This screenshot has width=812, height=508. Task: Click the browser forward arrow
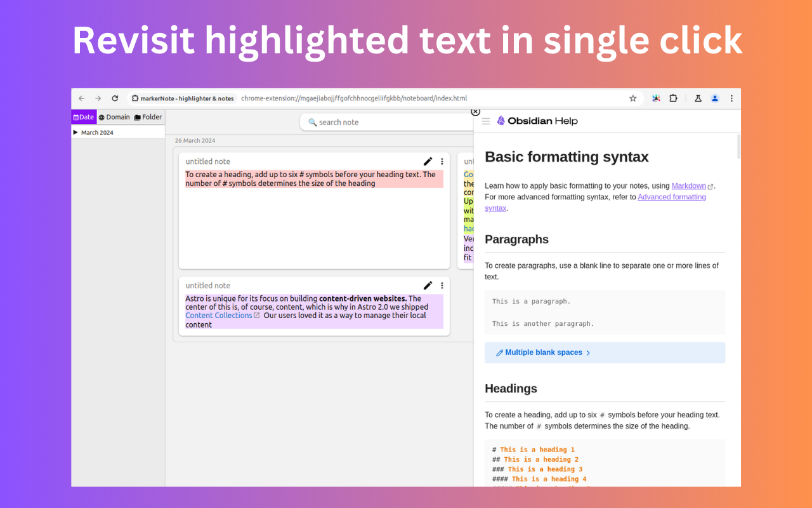tap(98, 98)
